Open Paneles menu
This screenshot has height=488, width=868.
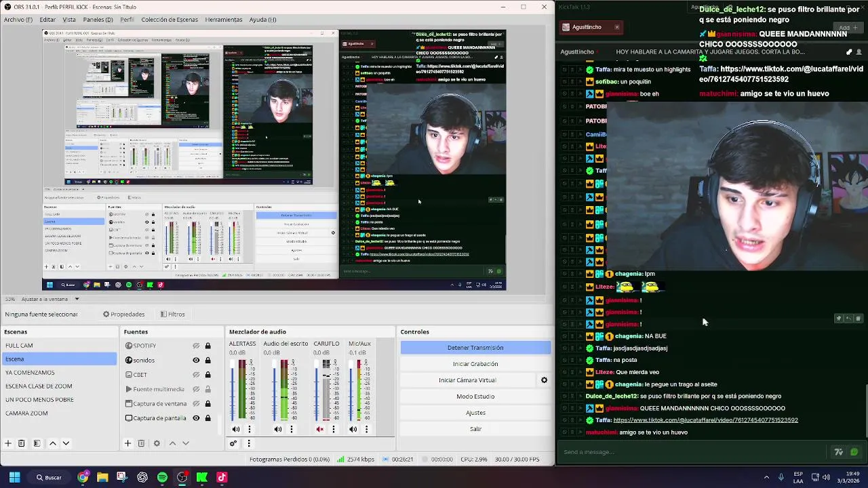(98, 20)
